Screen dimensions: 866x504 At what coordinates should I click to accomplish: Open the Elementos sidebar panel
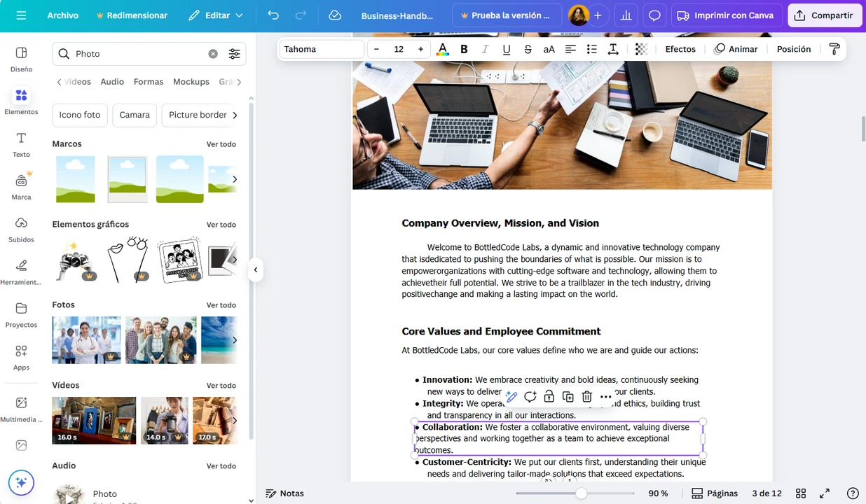pos(21,101)
